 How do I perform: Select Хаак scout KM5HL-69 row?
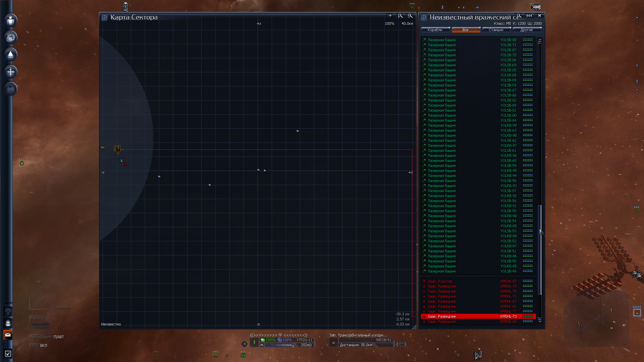click(478, 321)
